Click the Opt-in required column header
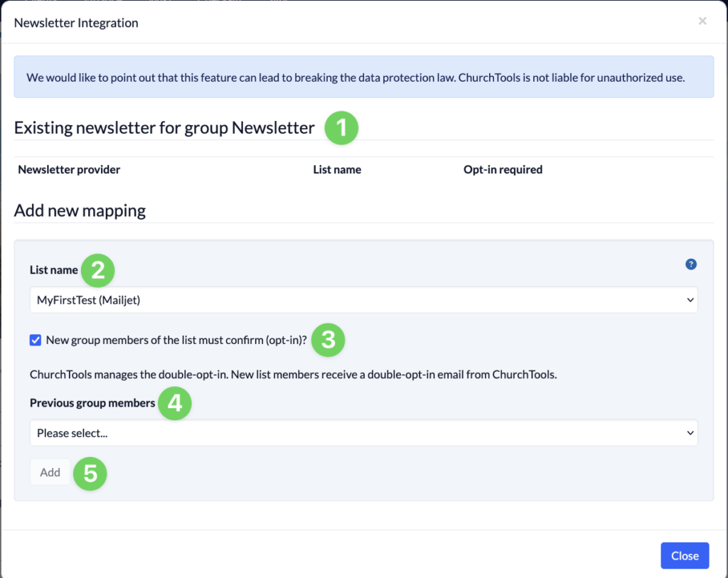The image size is (728, 578). (503, 169)
